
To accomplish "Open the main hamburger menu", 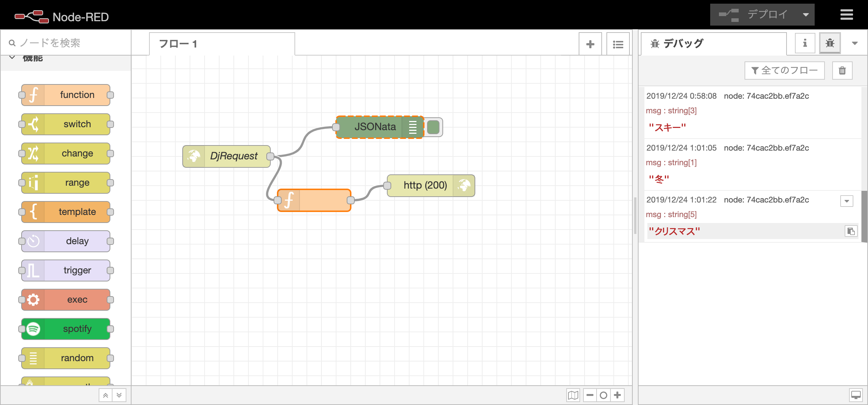I will [x=846, y=15].
